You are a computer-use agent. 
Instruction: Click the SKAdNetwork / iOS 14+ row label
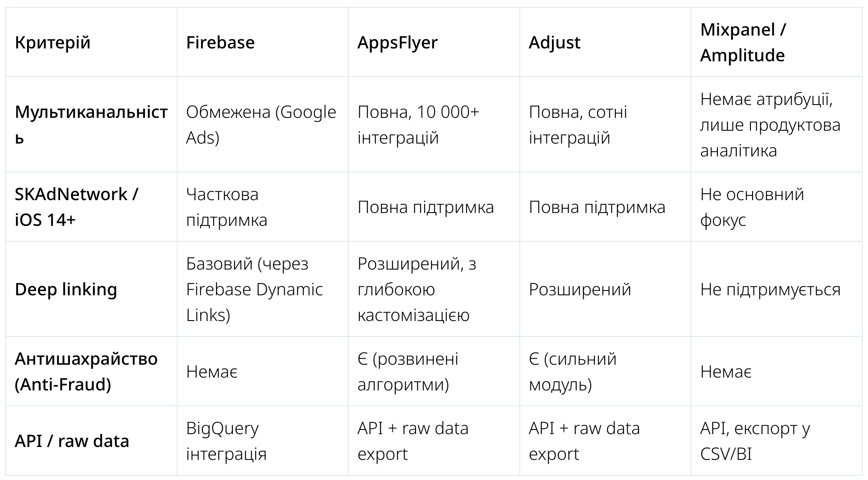(x=76, y=207)
